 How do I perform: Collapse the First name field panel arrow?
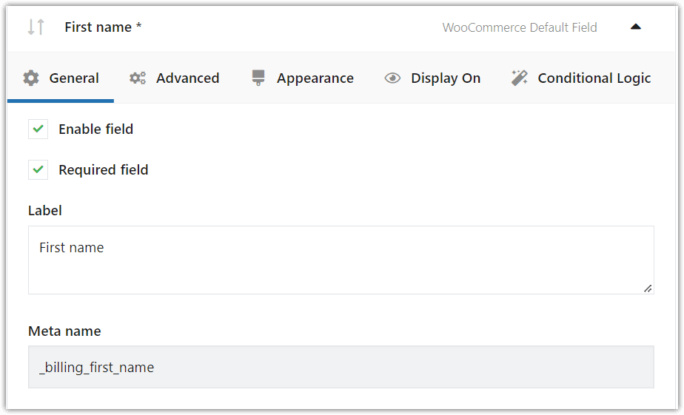[x=635, y=27]
